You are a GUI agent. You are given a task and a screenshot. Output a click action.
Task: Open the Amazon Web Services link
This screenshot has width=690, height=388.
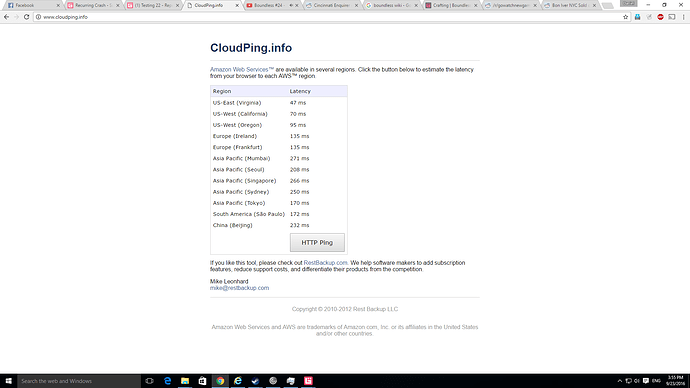pyautogui.click(x=242, y=70)
